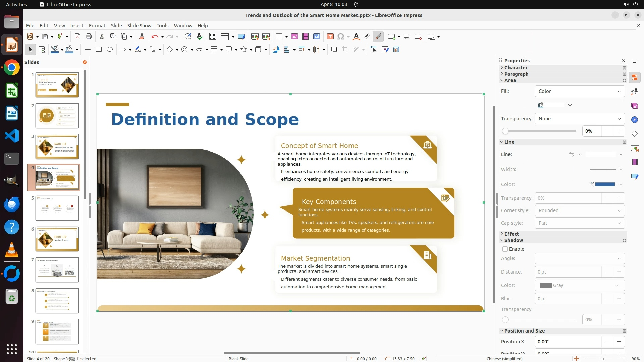
Task: Expand the Character section
Action: point(516,68)
